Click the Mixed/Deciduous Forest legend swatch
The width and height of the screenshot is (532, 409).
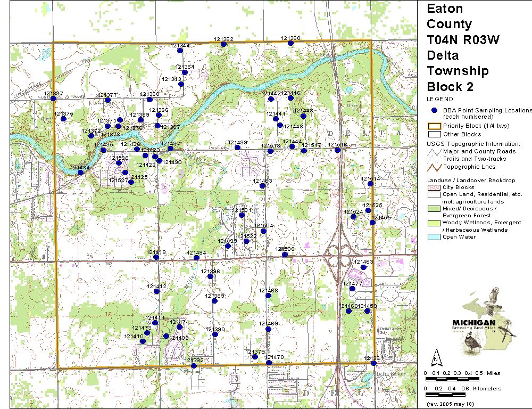(x=434, y=208)
